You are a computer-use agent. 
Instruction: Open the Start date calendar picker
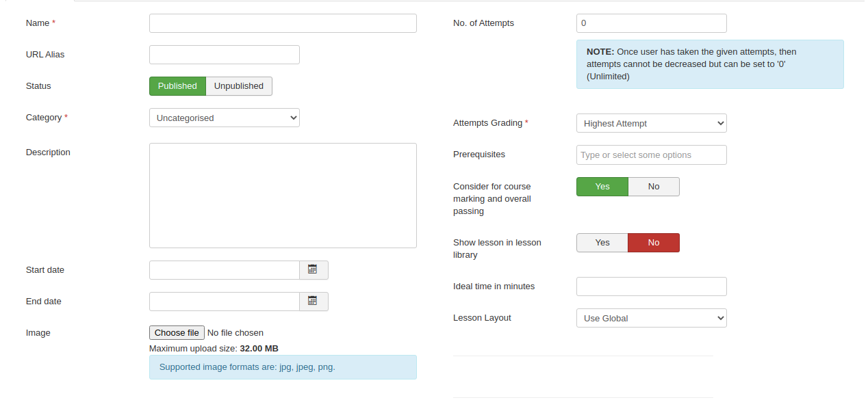coord(313,270)
